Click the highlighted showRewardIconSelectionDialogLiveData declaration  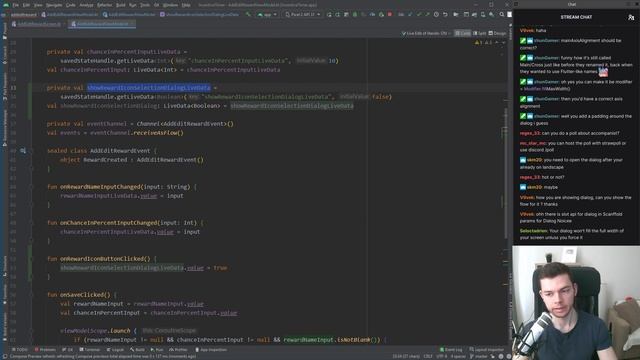pos(149,88)
